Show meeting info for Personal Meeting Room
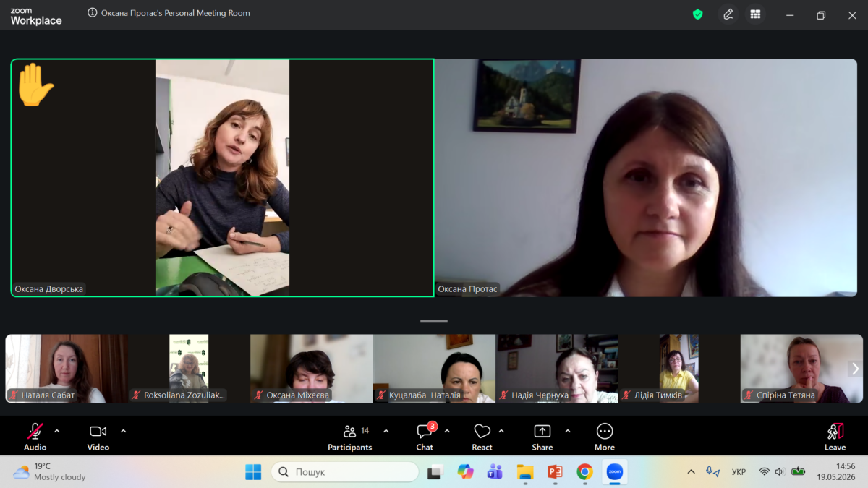This screenshot has height=488, width=868. click(x=92, y=13)
